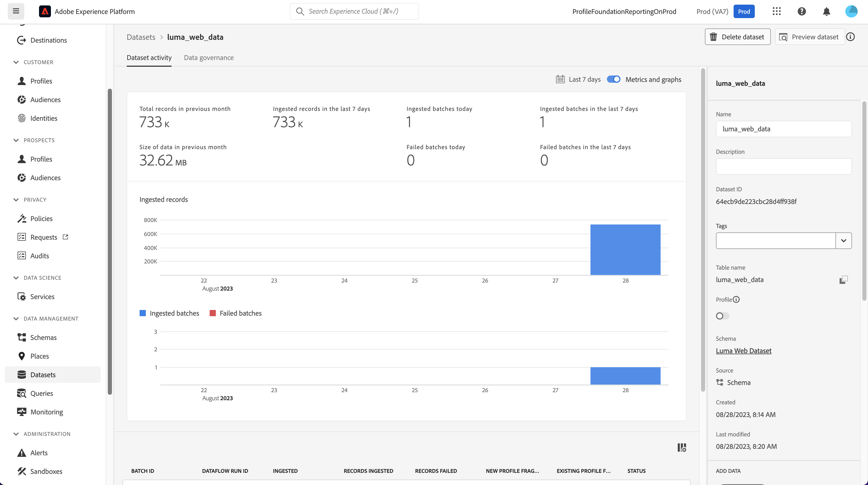Go back to Datasets breadcrumb
The width and height of the screenshot is (868, 485).
point(141,37)
